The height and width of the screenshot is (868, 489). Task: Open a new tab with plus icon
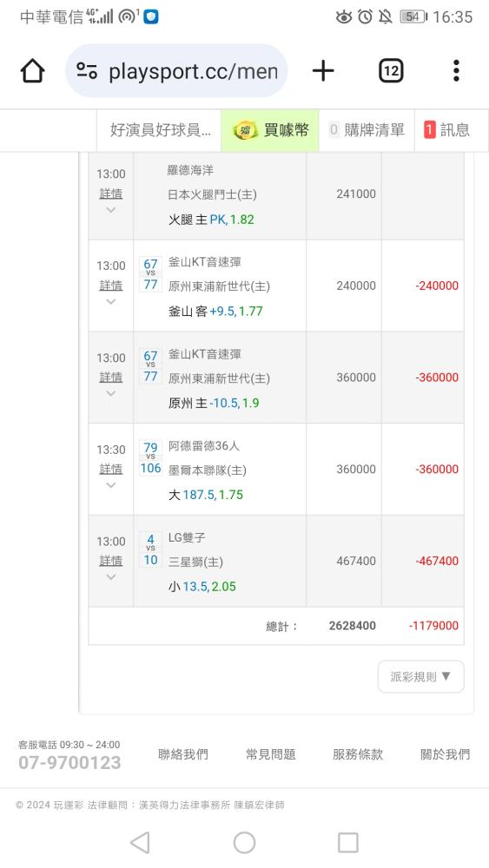(x=323, y=71)
